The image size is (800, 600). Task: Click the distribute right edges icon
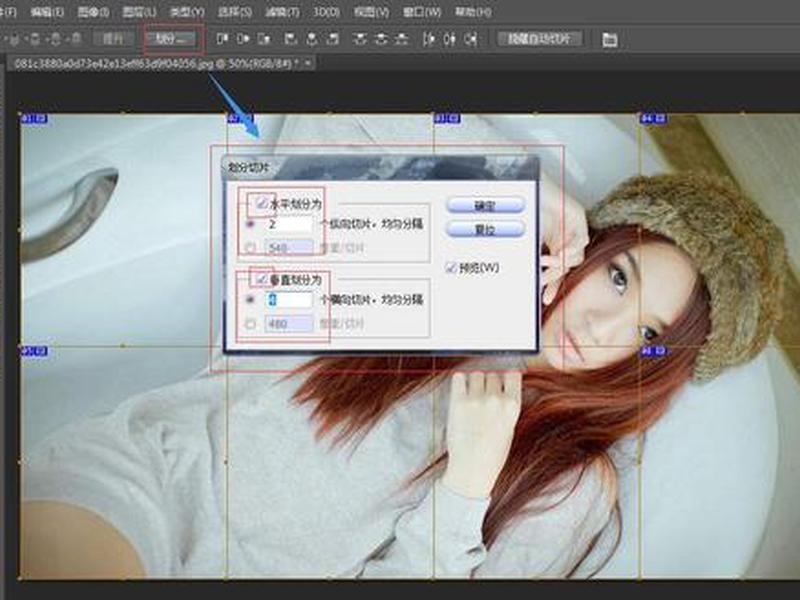tap(471, 39)
